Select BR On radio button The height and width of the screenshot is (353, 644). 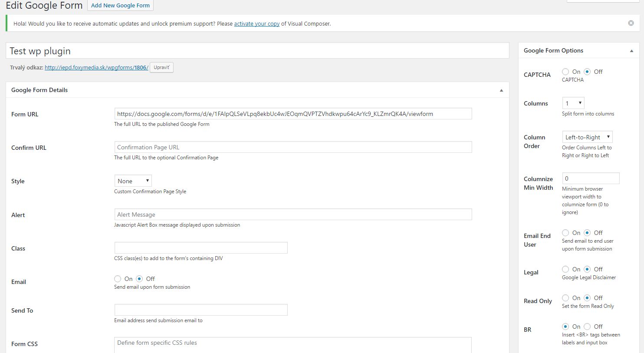565,327
